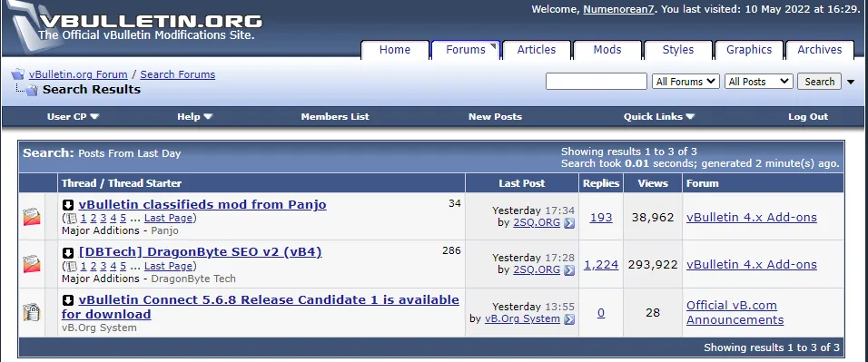Screen dimensions: 868x362
Task: Click the folder icon beside vBulletin.org Forum
Action: 18,74
